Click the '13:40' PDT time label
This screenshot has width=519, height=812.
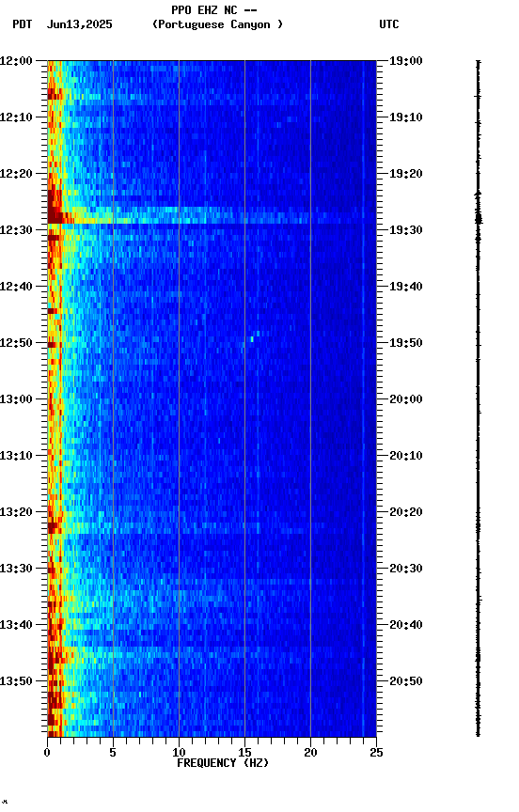point(16,625)
